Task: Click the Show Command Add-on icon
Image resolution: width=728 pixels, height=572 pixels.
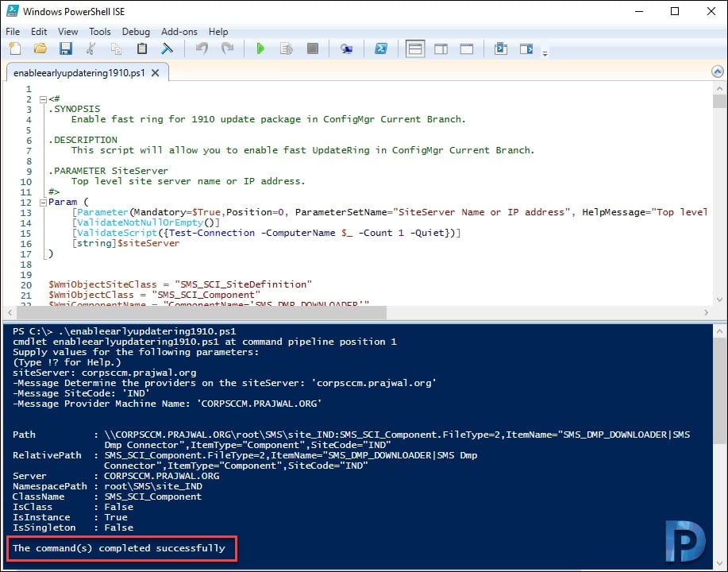Action: click(526, 48)
